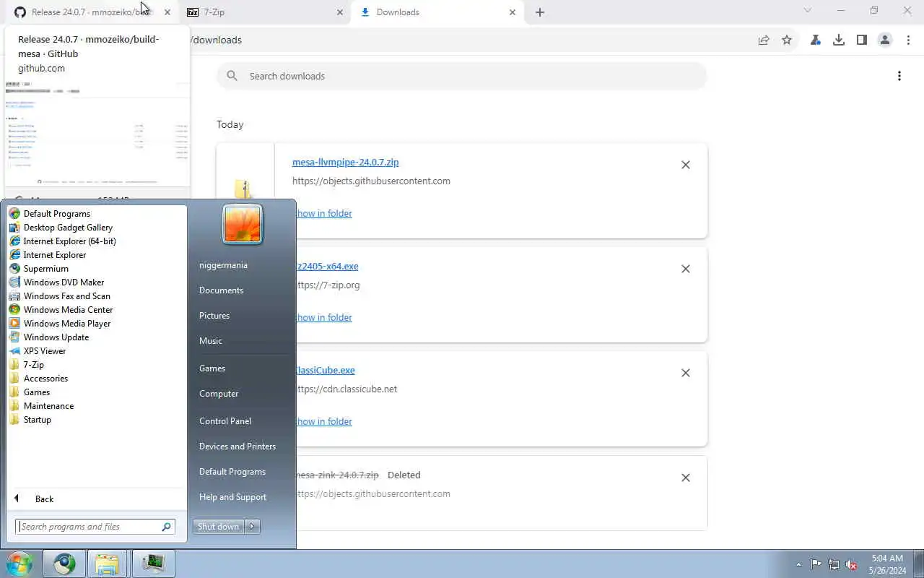
Task: Toggle the side panel icon
Action: click(862, 40)
